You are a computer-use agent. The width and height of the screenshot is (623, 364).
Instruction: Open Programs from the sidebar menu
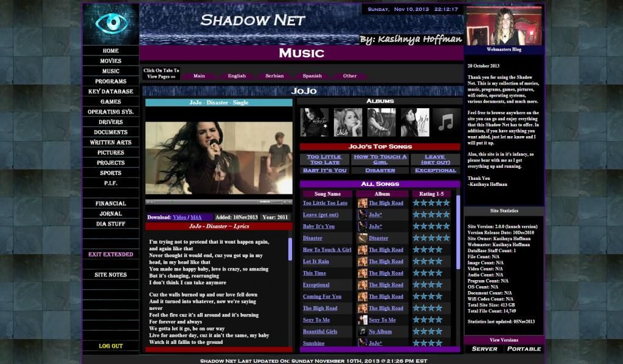(111, 81)
